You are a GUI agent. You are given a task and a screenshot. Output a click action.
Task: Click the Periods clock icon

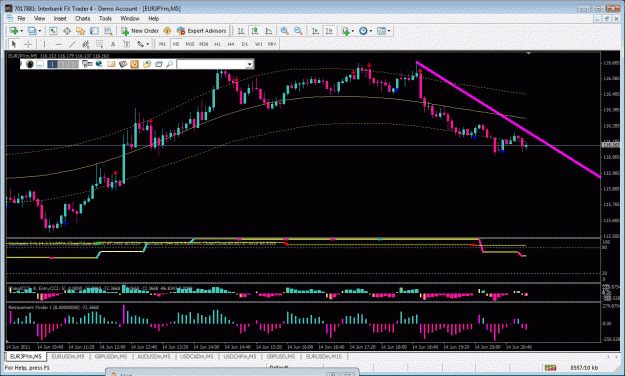(x=363, y=31)
